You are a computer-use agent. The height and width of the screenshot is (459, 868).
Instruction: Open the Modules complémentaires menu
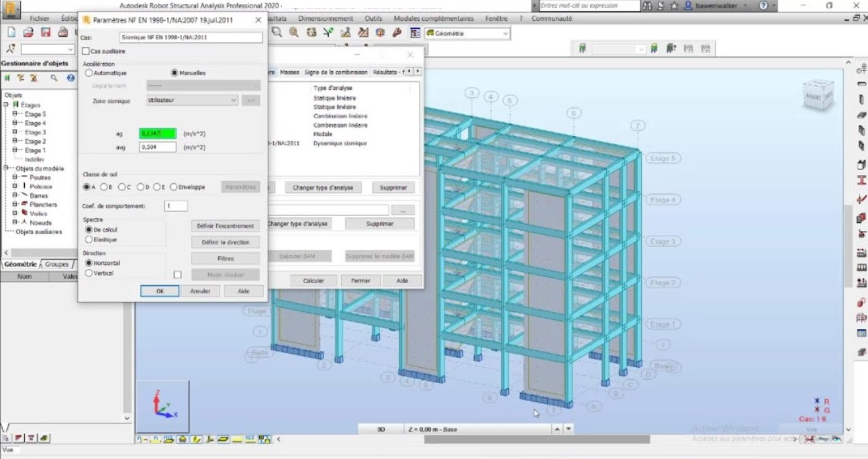pos(433,19)
